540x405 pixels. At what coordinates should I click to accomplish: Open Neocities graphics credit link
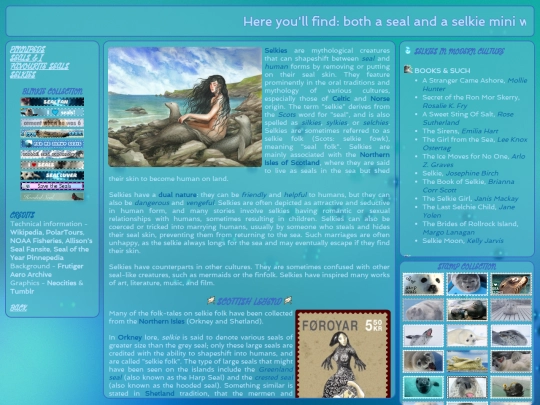click(62, 283)
